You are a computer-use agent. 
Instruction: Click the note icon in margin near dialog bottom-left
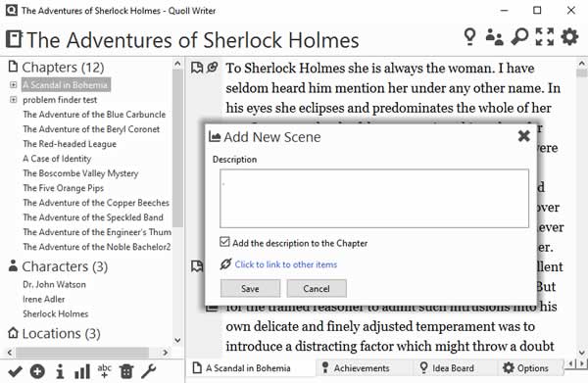click(x=197, y=266)
